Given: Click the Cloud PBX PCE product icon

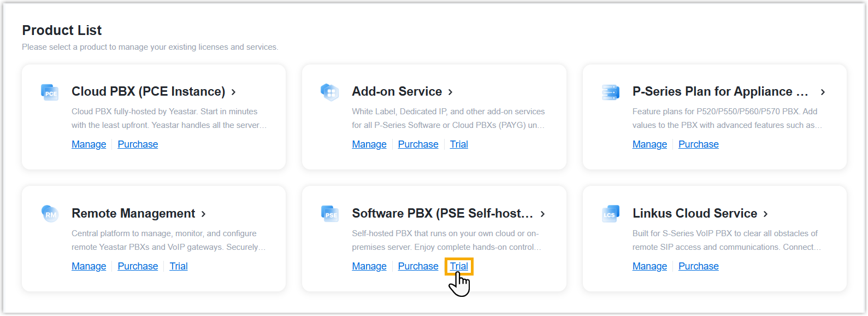Looking at the screenshot, I should tap(50, 92).
